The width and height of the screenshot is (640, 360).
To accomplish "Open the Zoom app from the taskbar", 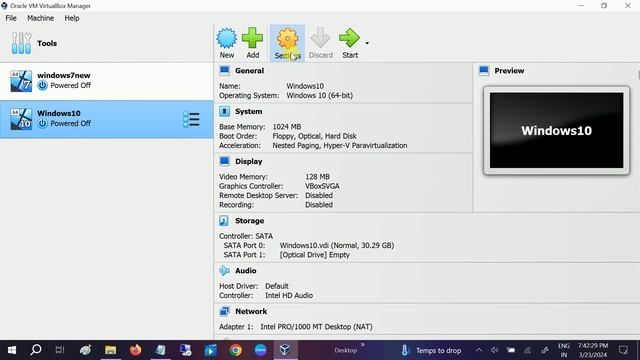I will pyautogui.click(x=260, y=350).
